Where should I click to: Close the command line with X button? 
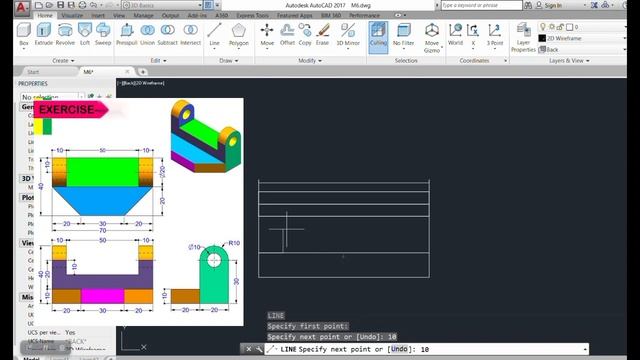[x=249, y=349]
